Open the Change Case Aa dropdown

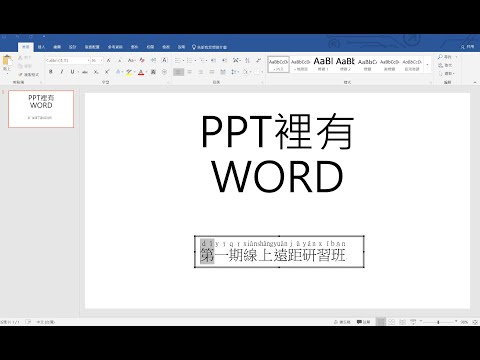pos(131,60)
